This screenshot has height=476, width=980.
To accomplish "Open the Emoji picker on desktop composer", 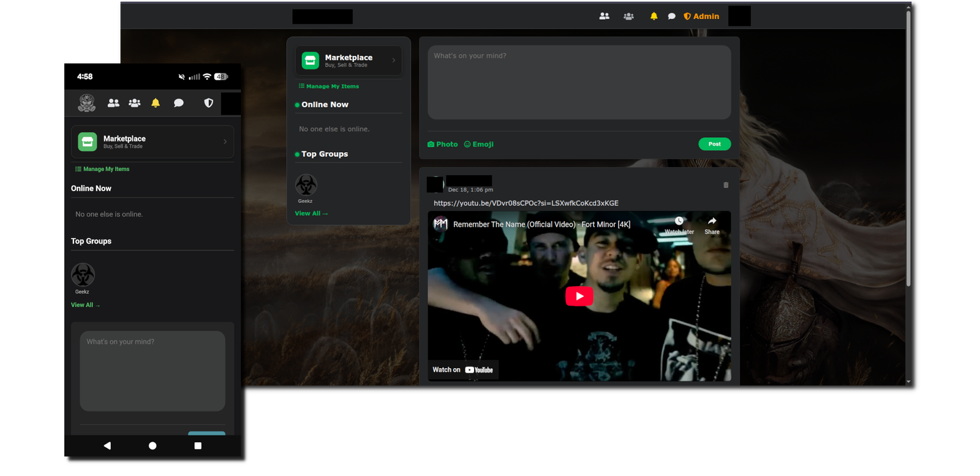I will pyautogui.click(x=478, y=145).
